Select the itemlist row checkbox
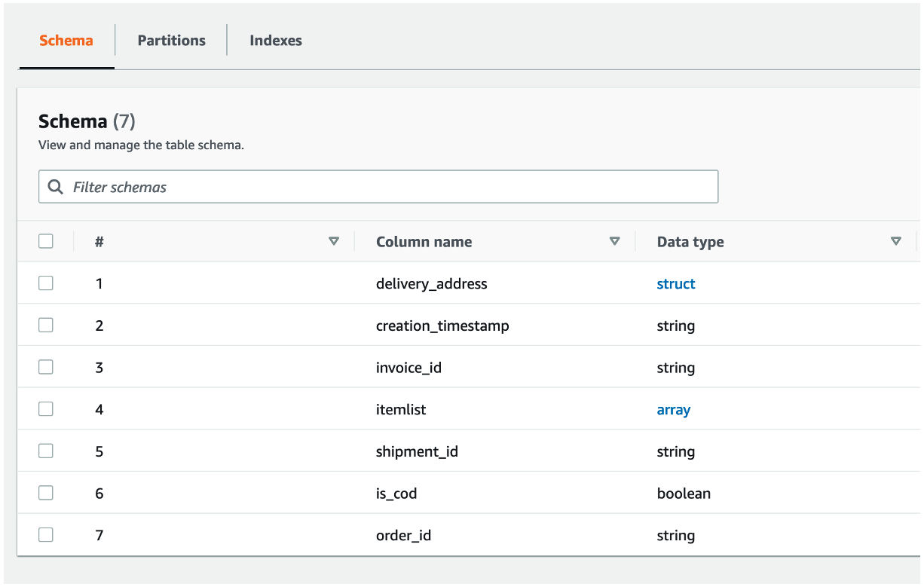Image resolution: width=924 pixels, height=587 pixels. (46, 409)
